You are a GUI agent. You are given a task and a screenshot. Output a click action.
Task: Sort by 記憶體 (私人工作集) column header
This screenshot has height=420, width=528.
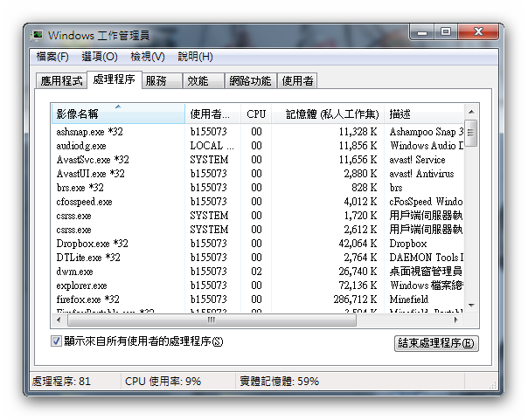pyautogui.click(x=328, y=114)
